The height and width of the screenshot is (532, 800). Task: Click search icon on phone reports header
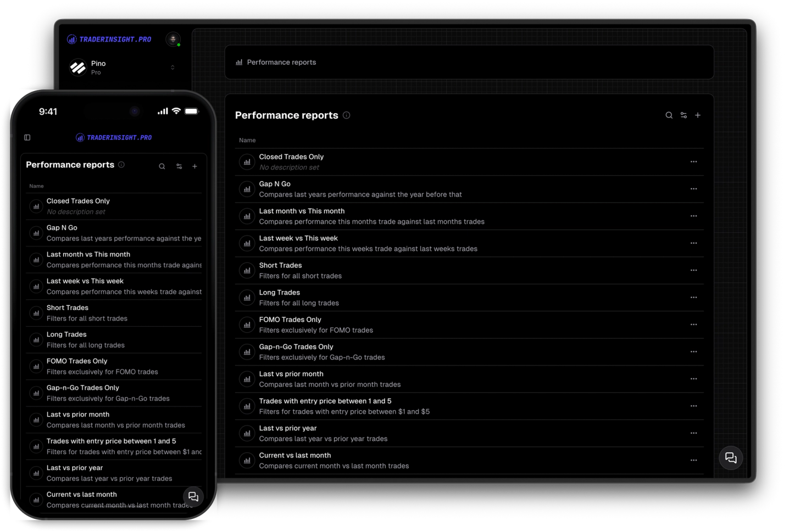pyautogui.click(x=162, y=166)
